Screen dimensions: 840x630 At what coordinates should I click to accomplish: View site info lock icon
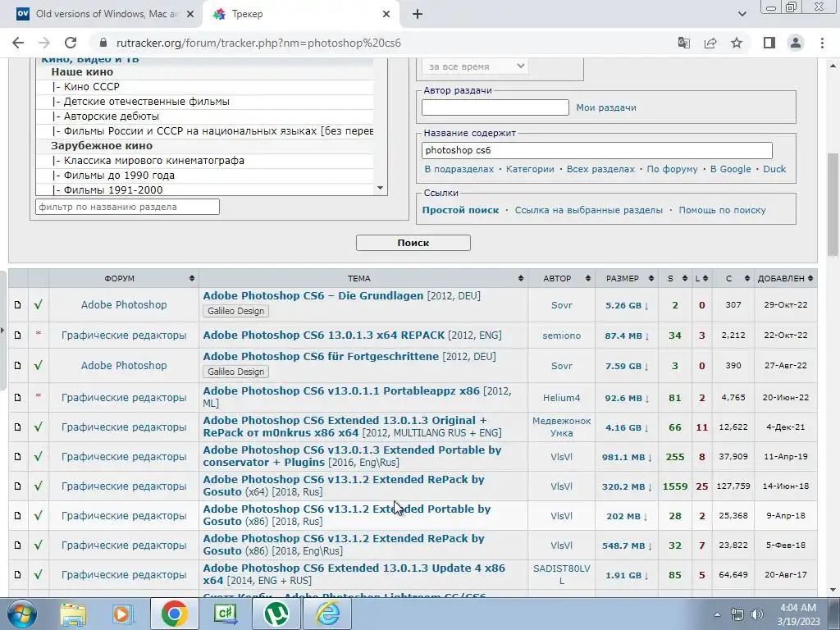click(104, 43)
